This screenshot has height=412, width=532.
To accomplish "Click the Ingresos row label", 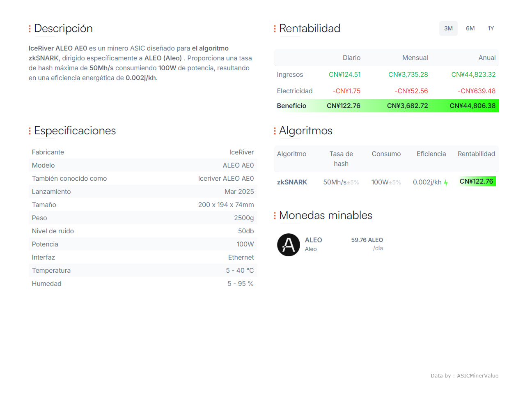I will [x=290, y=74].
